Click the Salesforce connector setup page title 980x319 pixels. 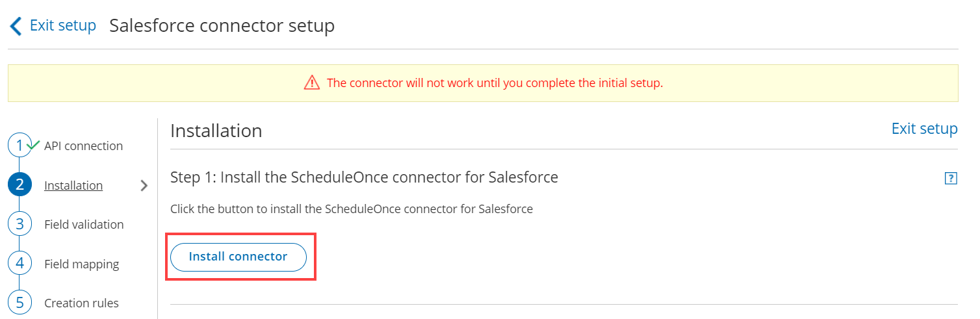222,26
